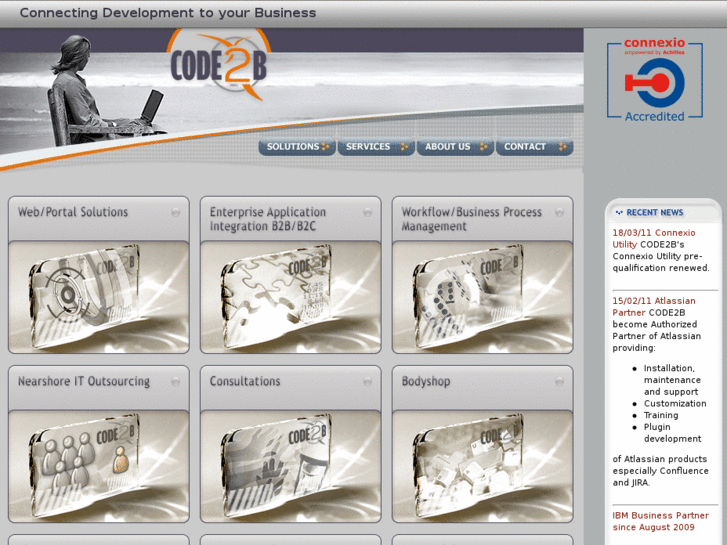Open the SERVICES menu

376,147
